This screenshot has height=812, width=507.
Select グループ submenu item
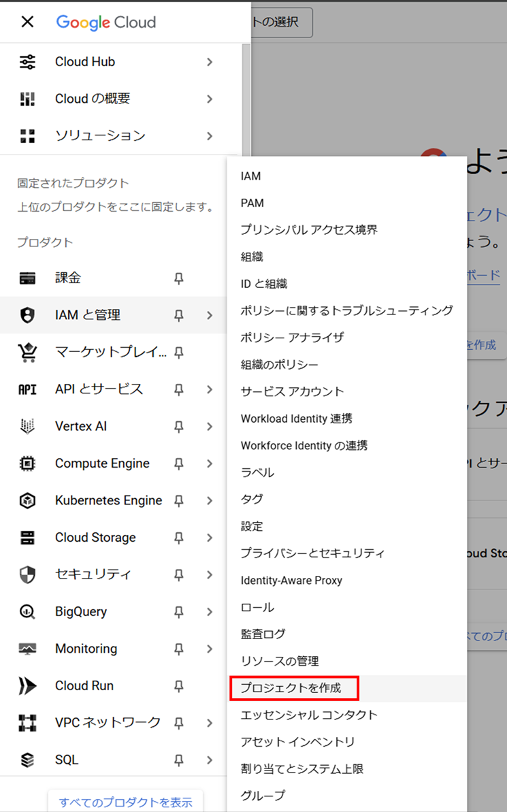click(347, 796)
